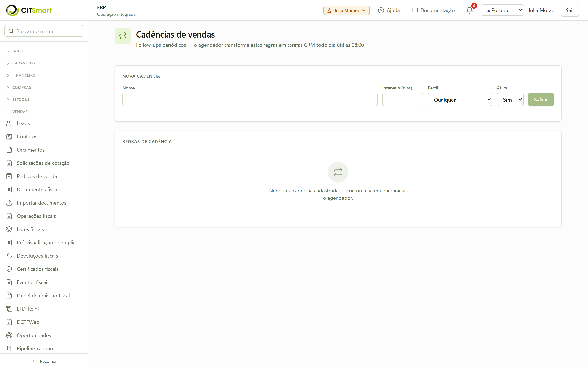Viewport: 588px width, 368px height.
Task: Open the Portugues language selector
Action: 502,10
